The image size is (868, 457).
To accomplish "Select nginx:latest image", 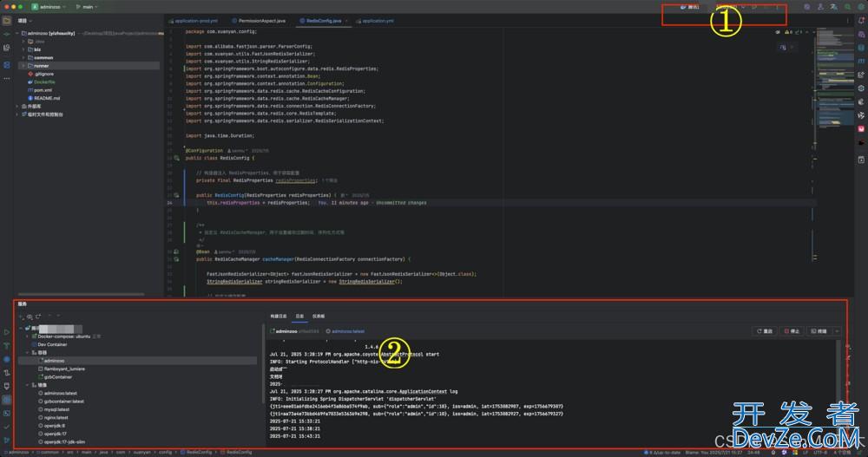I will pos(54,418).
